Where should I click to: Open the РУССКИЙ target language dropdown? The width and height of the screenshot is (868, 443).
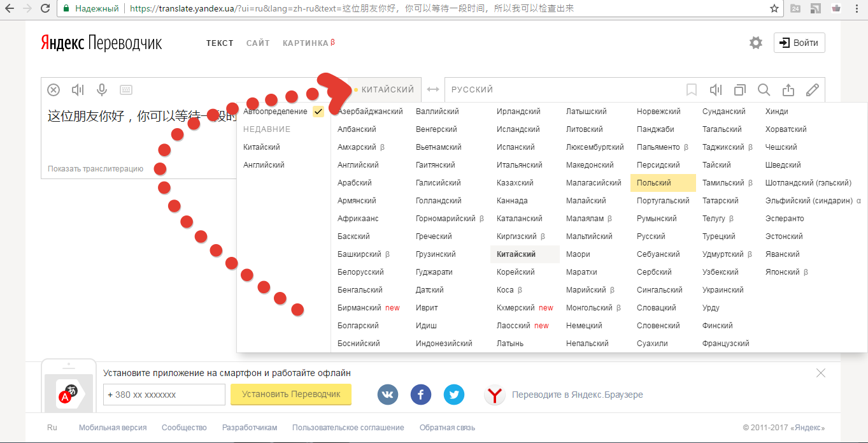point(472,90)
